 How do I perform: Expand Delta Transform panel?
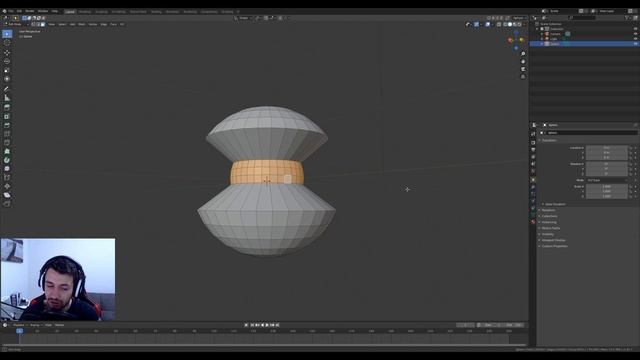pyautogui.click(x=555, y=204)
